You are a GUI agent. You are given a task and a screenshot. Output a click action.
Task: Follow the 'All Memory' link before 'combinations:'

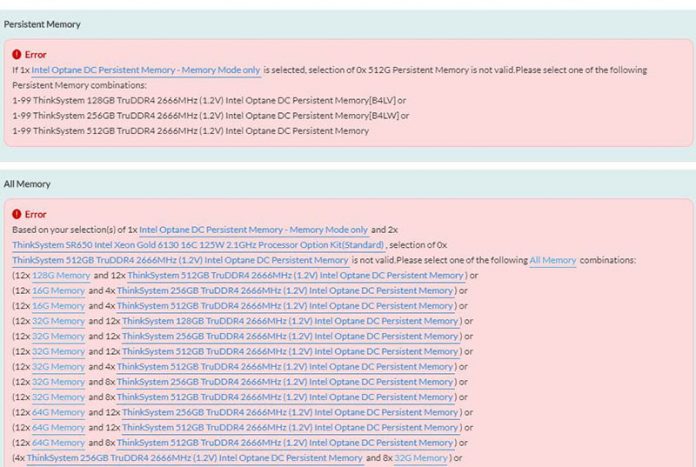click(x=553, y=260)
